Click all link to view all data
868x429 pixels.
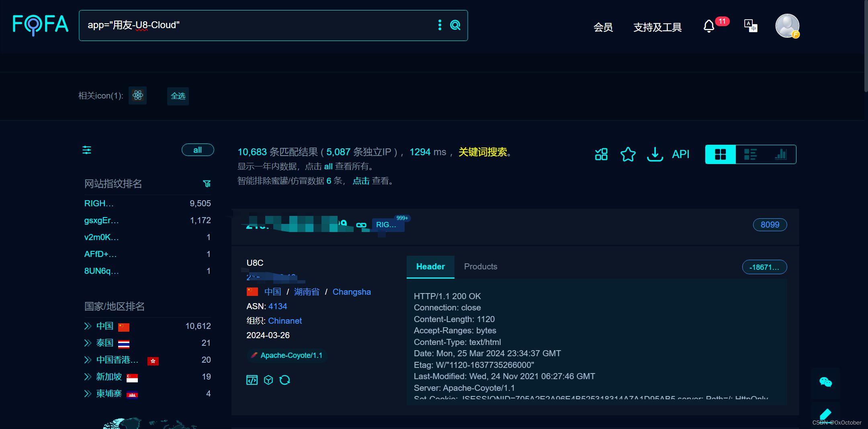click(x=328, y=166)
